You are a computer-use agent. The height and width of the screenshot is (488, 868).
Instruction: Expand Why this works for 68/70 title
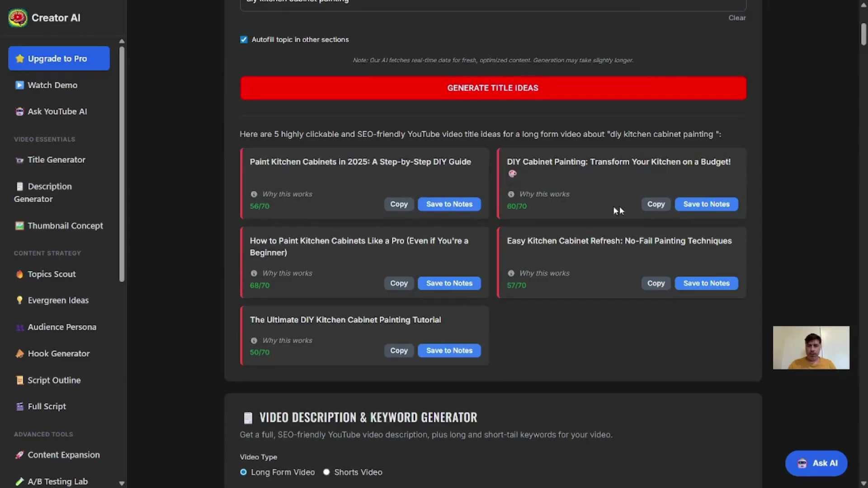click(x=287, y=273)
